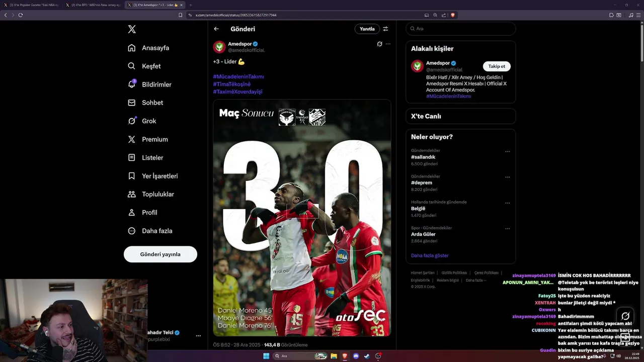The width and height of the screenshot is (644, 362).
Task: Open account switcher three-dot menu
Action: click(x=198, y=335)
